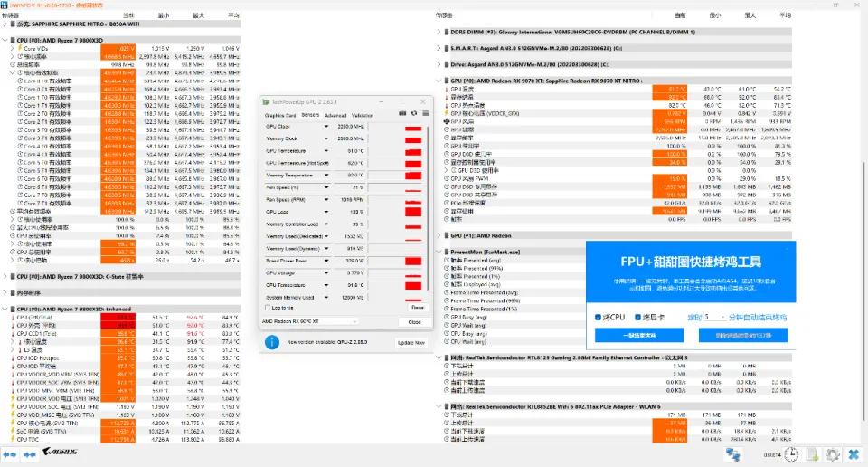Toggle the 烤显卡 checkbox
The image size is (868, 467).
tap(638, 318)
